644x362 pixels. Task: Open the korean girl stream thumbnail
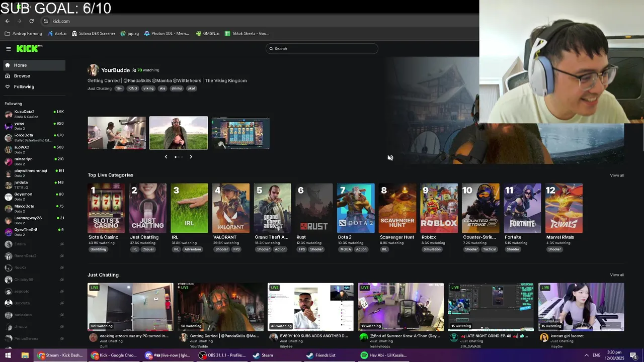(581, 307)
